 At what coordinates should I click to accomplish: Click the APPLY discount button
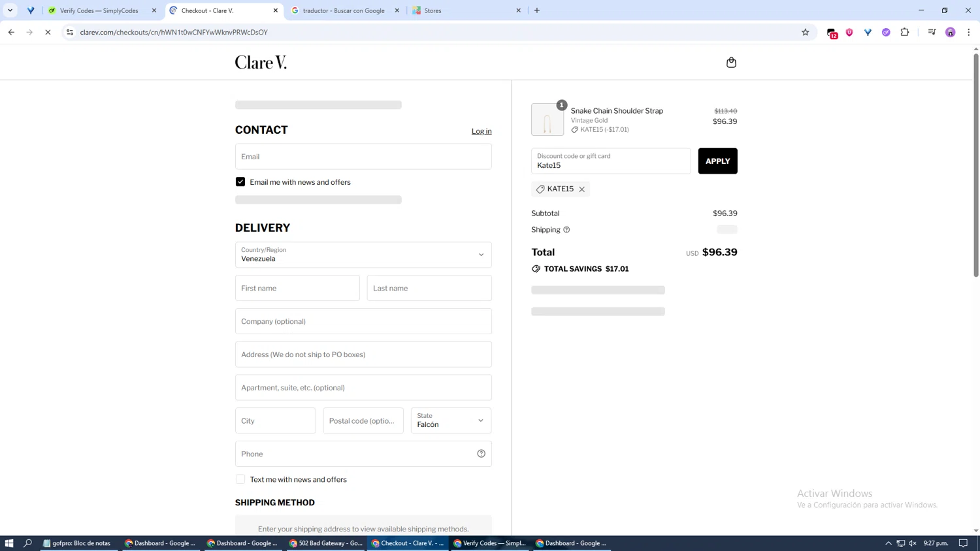point(717,161)
